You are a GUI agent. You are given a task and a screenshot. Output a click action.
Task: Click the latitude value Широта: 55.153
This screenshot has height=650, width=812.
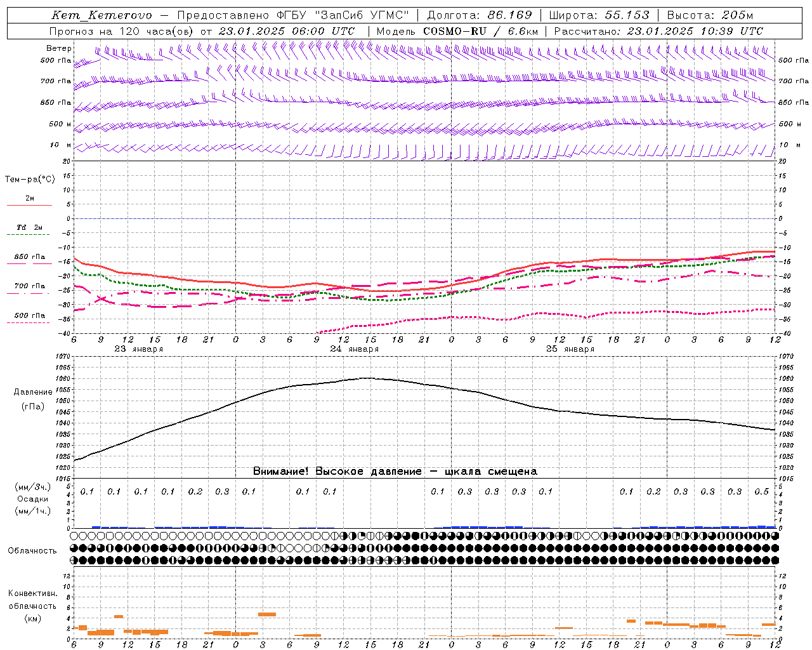pyautogui.click(x=599, y=15)
